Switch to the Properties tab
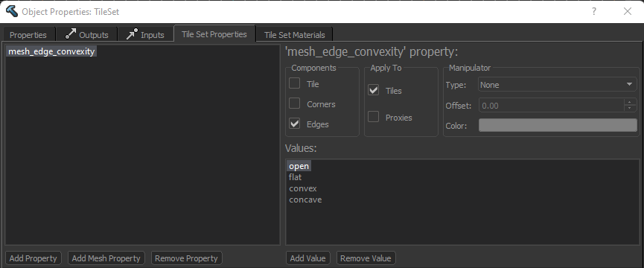Viewport: 644px width, 268px height. 28,35
